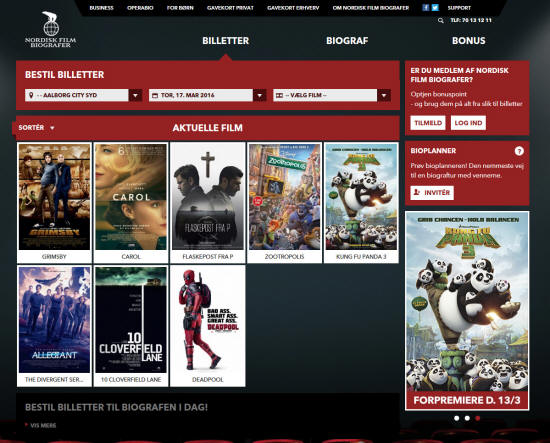Select the third red carousel dot

click(477, 418)
